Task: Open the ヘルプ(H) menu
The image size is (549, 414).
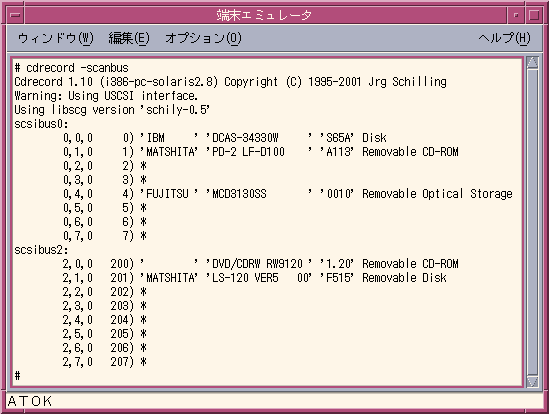Action: coord(504,38)
